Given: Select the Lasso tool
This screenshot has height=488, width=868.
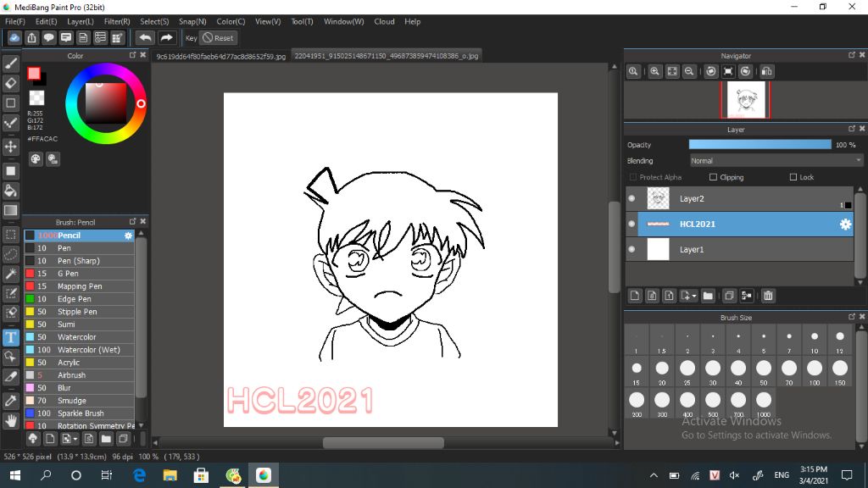Looking at the screenshot, I should click(10, 254).
